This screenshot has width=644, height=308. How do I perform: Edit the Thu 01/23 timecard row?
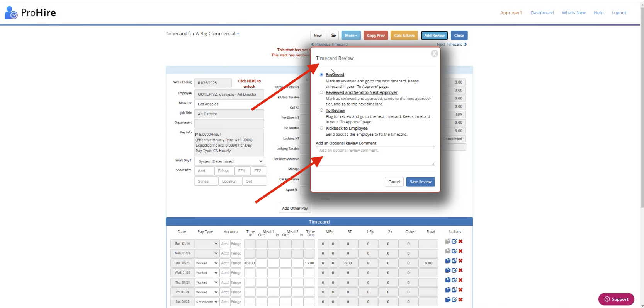click(x=454, y=280)
